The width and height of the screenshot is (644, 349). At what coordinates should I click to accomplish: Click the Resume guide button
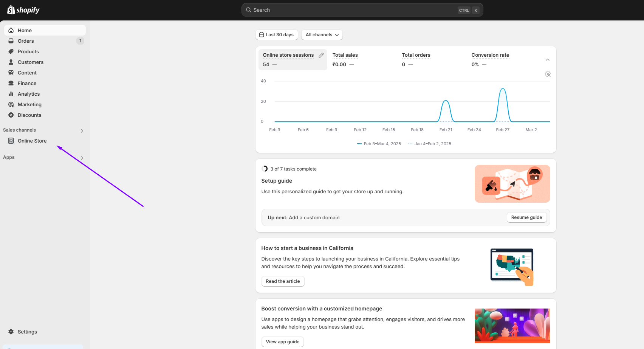[x=526, y=217]
